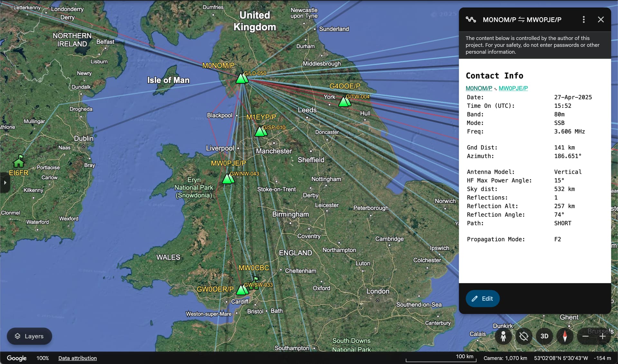This screenshot has height=364, width=618.
Task: Open Data attribution link
Action: click(x=78, y=358)
